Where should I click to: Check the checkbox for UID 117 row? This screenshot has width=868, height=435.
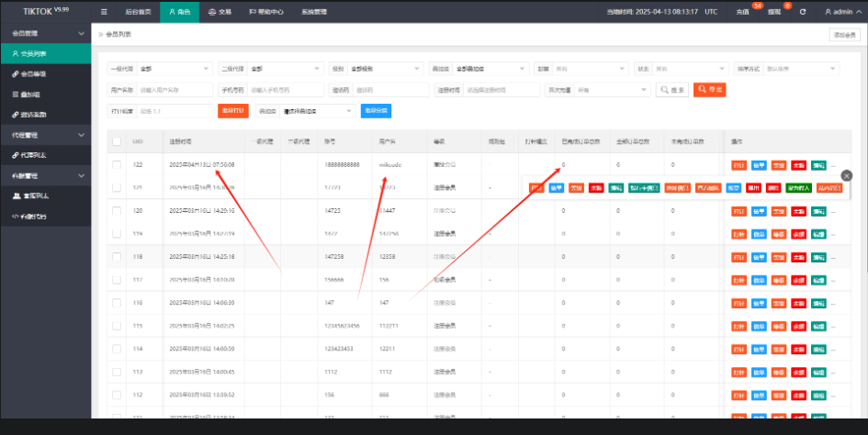tap(117, 280)
